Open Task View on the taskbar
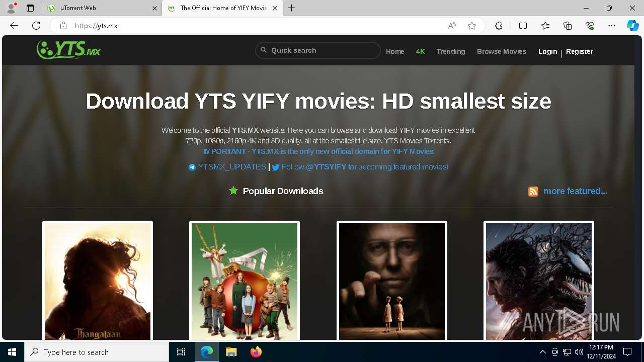The height and width of the screenshot is (362, 644). (181, 352)
